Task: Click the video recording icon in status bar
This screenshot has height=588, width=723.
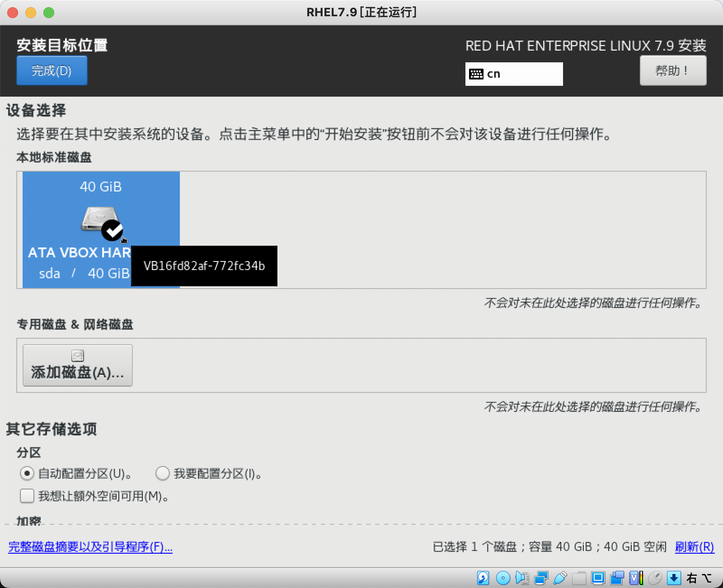Action: pyautogui.click(x=617, y=578)
